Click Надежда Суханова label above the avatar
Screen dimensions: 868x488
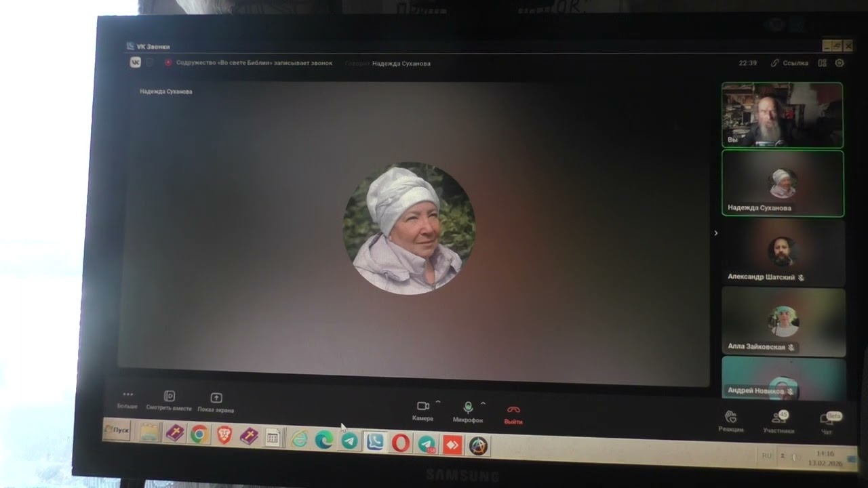click(165, 91)
